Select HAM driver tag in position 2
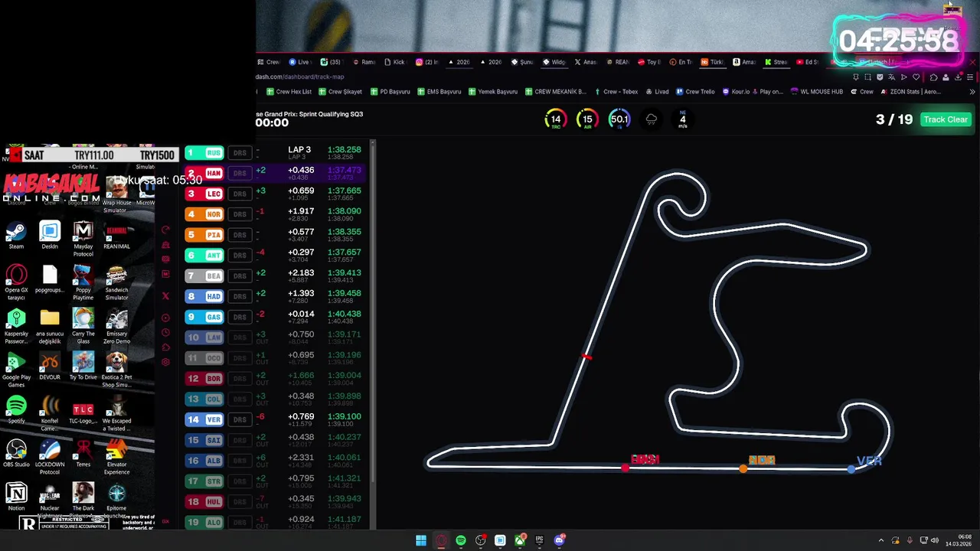This screenshot has width=980, height=551. click(x=204, y=173)
